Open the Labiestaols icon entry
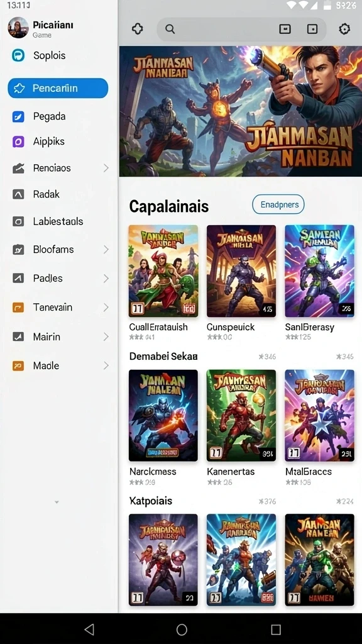Screen dimensions: 362x644 click(x=18, y=221)
